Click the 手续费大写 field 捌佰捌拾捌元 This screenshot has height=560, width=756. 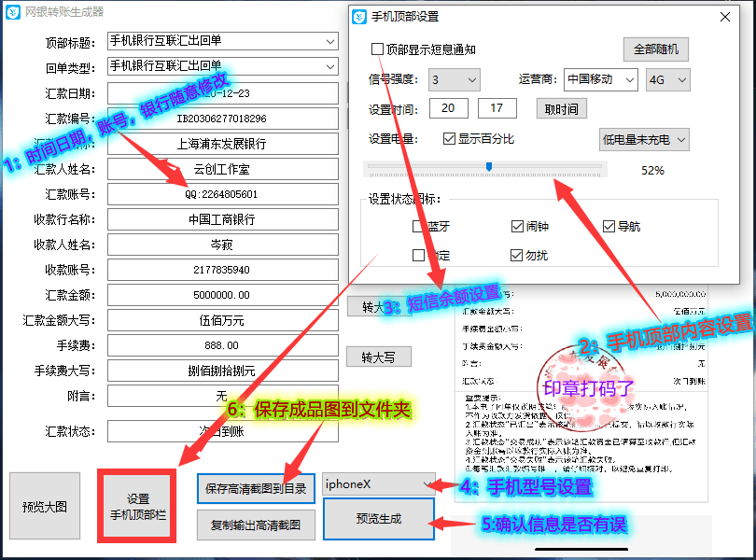223,371
